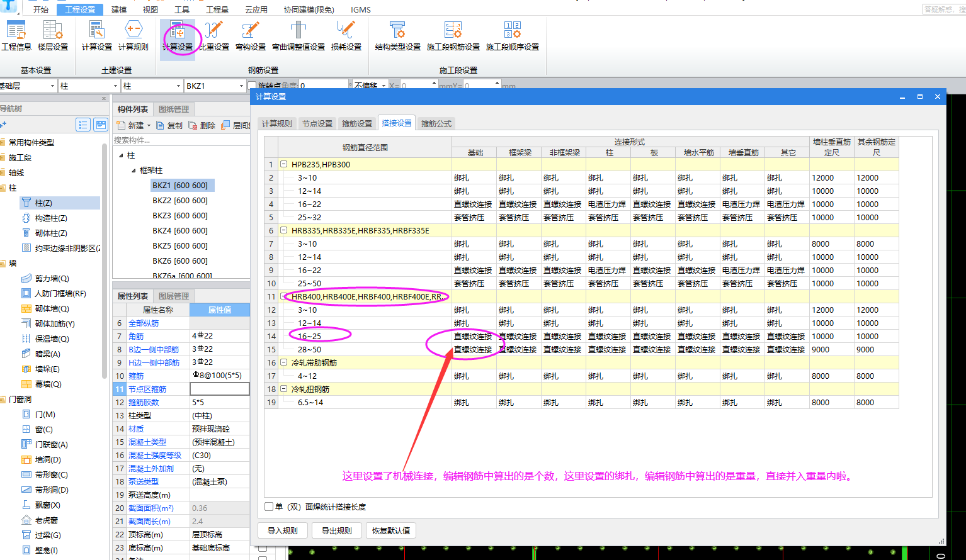This screenshot has width=966, height=560.
Task: Open 施工段钢筋设置 icon
Action: pyautogui.click(x=453, y=35)
